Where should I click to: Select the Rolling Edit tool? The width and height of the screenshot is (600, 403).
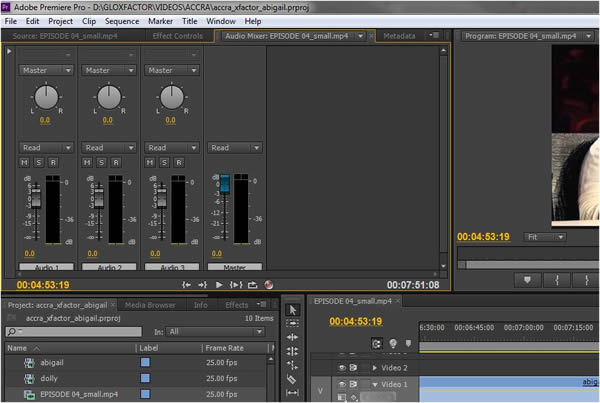[292, 351]
